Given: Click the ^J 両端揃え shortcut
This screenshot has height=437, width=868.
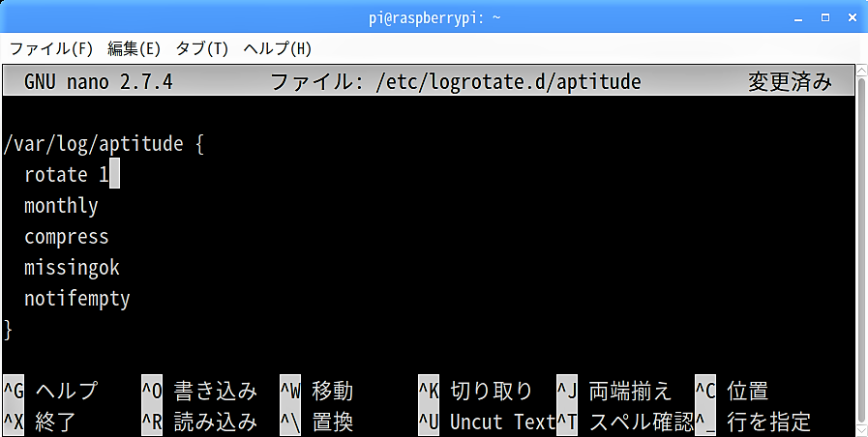Looking at the screenshot, I should coord(614,392).
